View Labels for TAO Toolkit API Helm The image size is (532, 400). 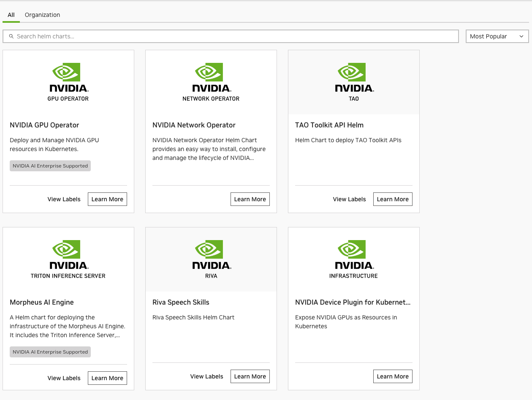pos(349,199)
